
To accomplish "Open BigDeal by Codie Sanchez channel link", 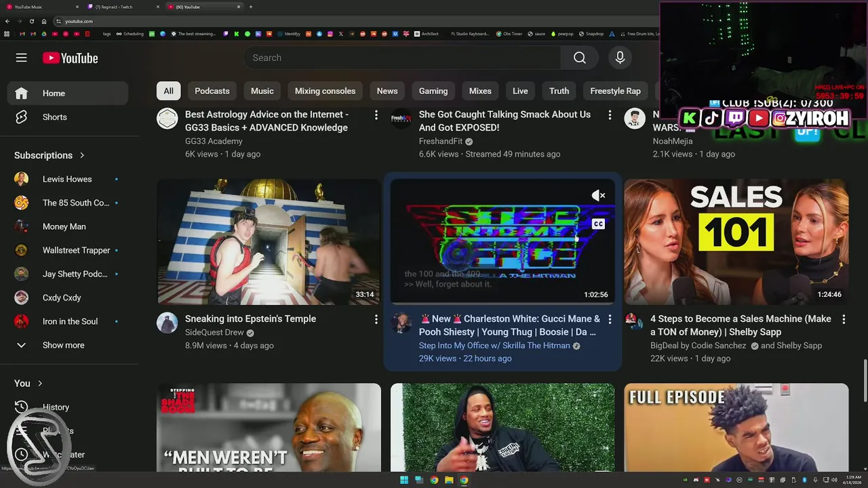I will tap(698, 346).
